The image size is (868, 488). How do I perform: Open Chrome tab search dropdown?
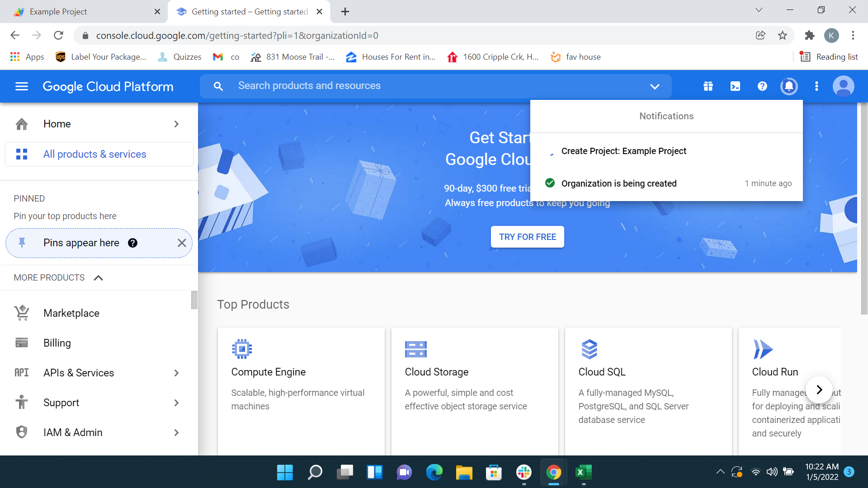pos(759,10)
